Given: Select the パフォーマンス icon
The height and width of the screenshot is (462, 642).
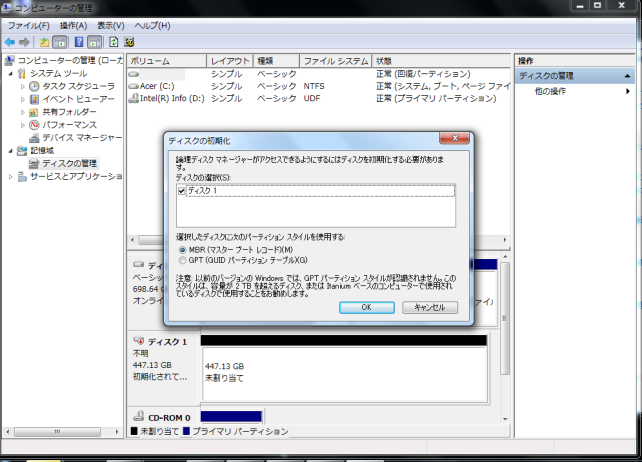Looking at the screenshot, I should click(34, 125).
